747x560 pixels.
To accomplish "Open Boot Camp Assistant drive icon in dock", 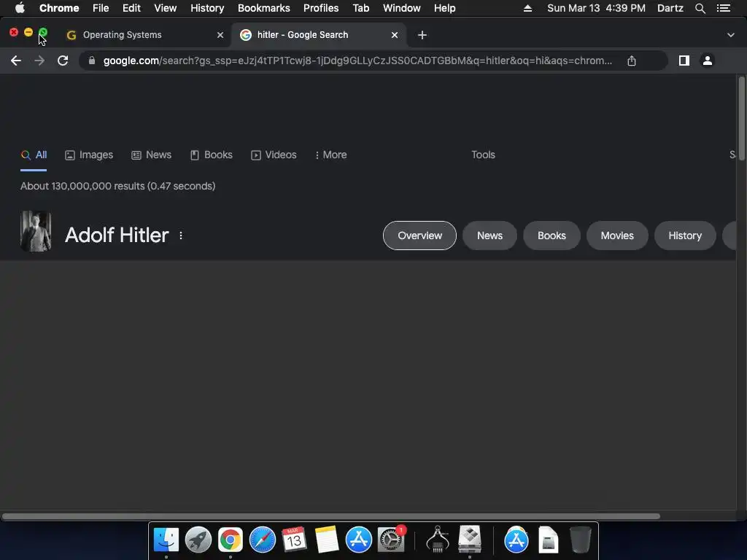I will pyautogui.click(x=470, y=539).
